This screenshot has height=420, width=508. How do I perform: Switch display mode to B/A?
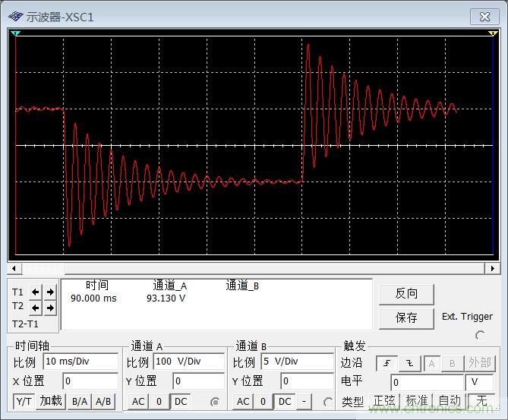tap(78, 401)
